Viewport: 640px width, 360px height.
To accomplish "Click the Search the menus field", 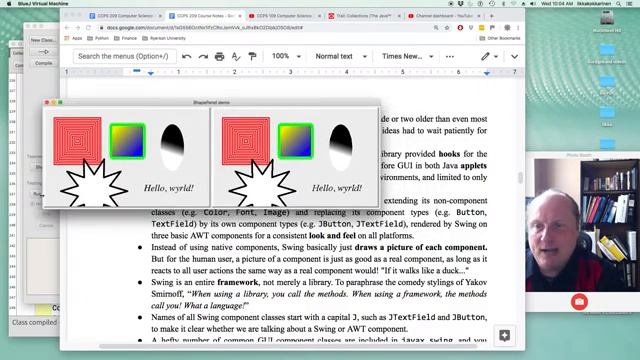I will click(x=124, y=56).
